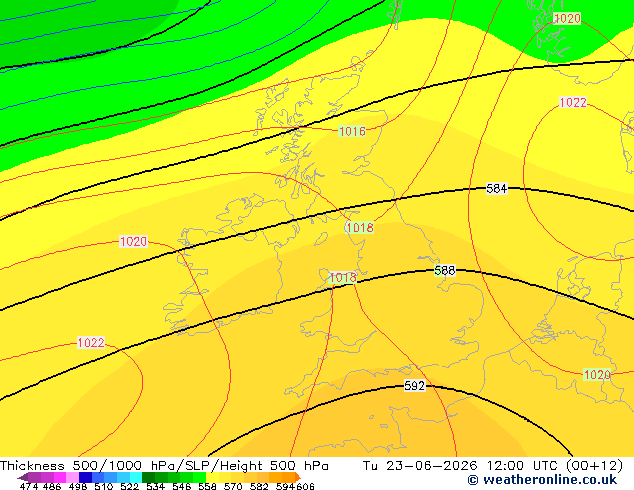The image size is (634, 490).
Task: Pick the darkest green legend swatch at 534
Action: pyautogui.click(x=148, y=477)
